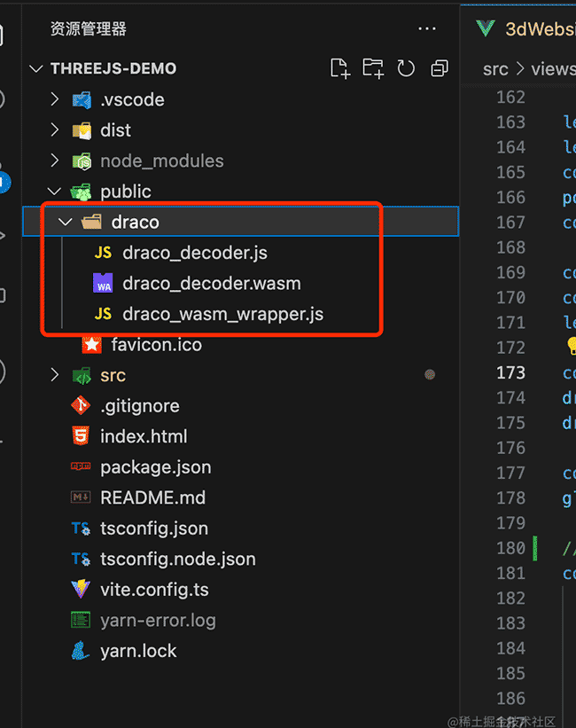Image resolution: width=576 pixels, height=728 pixels.
Task: Expand the .vscode folder
Action: tap(132, 100)
